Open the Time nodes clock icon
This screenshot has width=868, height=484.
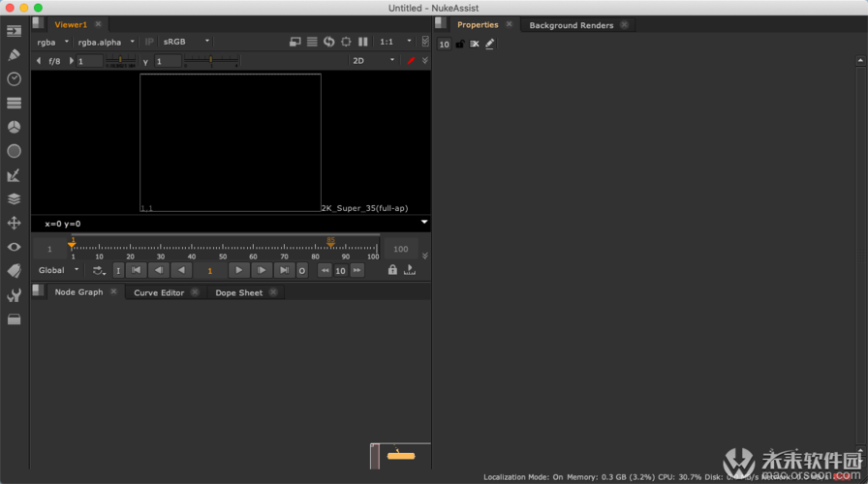[14, 79]
